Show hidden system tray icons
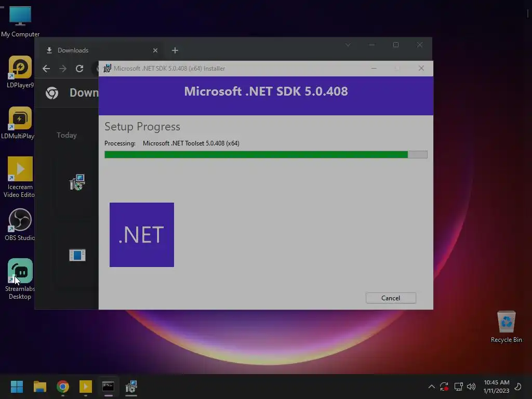 point(431,387)
